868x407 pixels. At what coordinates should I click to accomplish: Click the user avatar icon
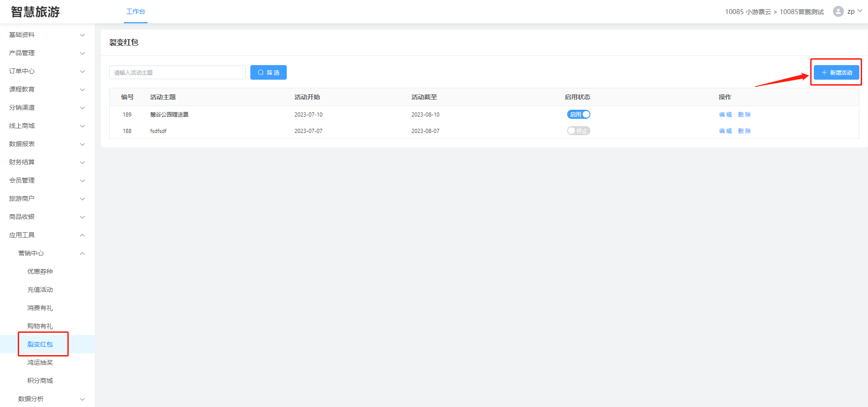click(838, 11)
